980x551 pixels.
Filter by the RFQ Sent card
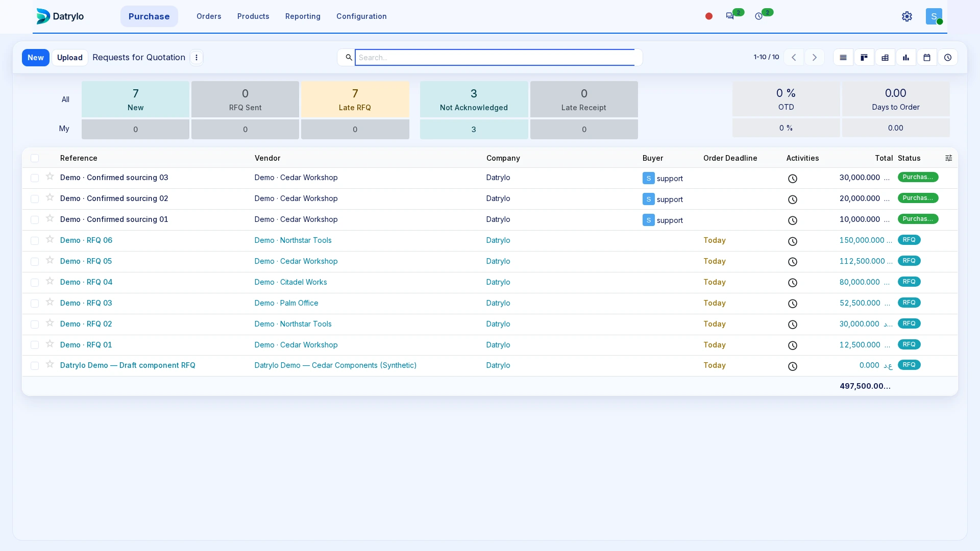[245, 99]
